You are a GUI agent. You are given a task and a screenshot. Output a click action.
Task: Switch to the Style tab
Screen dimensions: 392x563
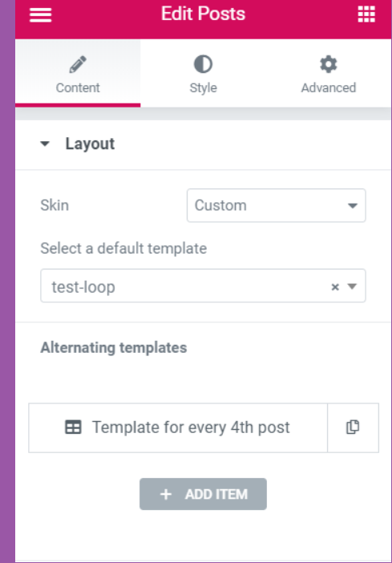pyautogui.click(x=203, y=73)
